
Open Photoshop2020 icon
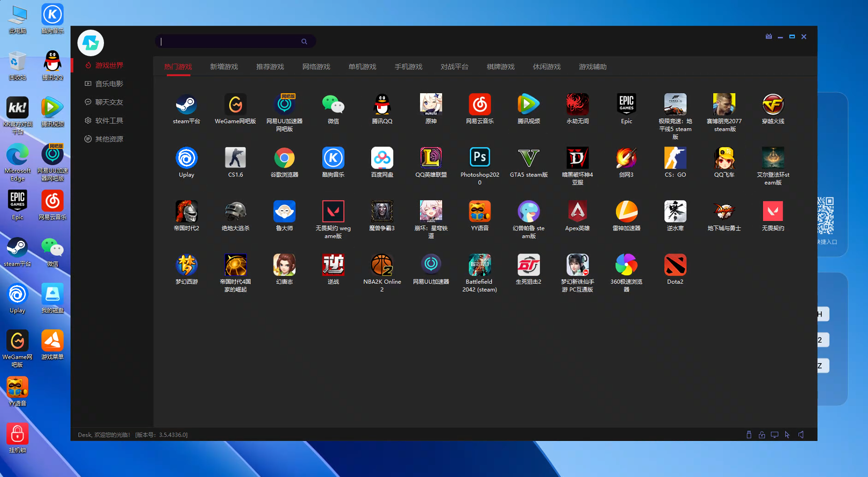[x=480, y=158]
